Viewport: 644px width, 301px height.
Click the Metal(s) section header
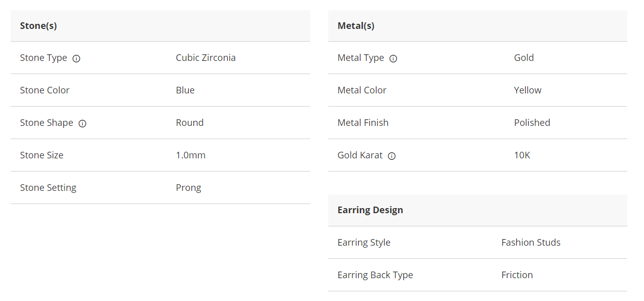click(356, 25)
